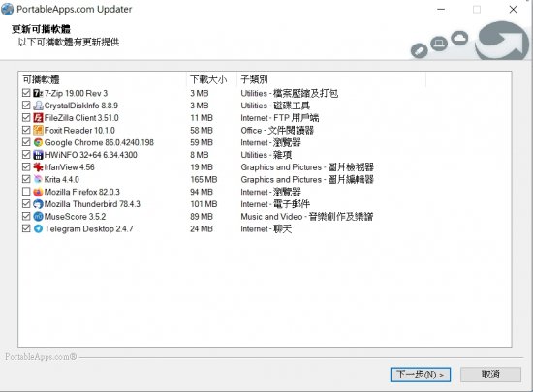Click the Foxit Reader icon
The height and width of the screenshot is (392, 533).
[38, 130]
